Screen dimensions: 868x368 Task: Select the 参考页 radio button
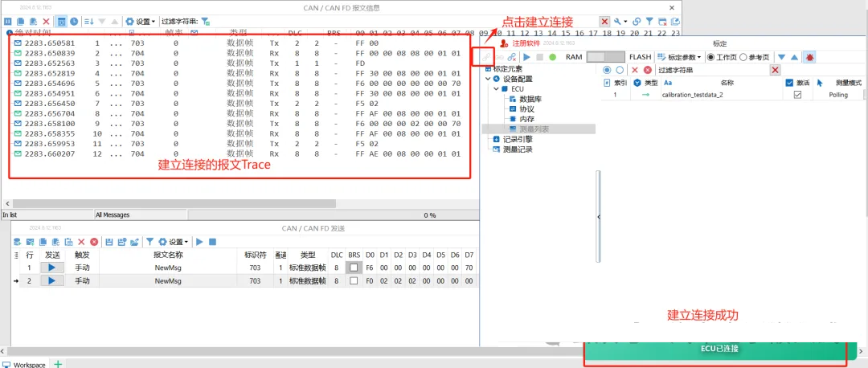coord(743,57)
